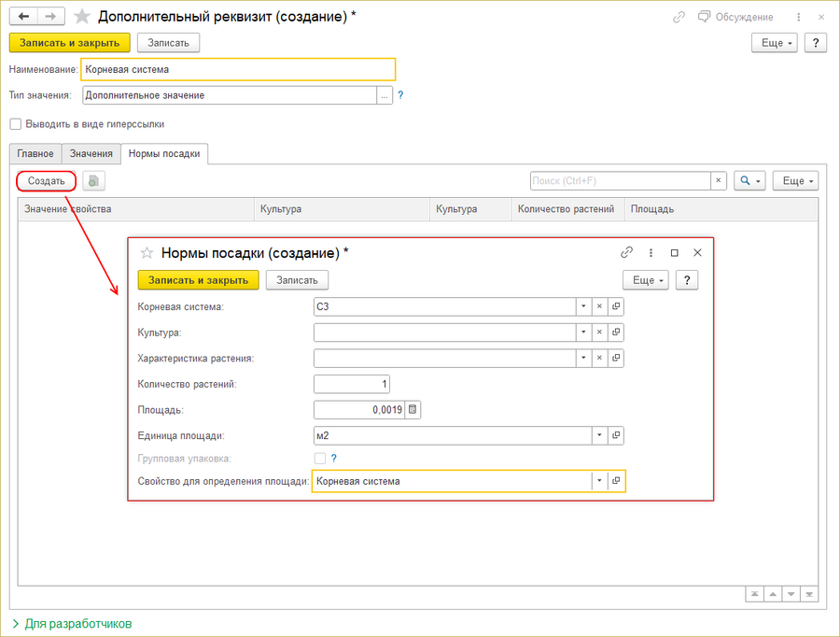Viewport: 840px width, 637px height.
Task: Click the Создать button
Action: (46, 181)
